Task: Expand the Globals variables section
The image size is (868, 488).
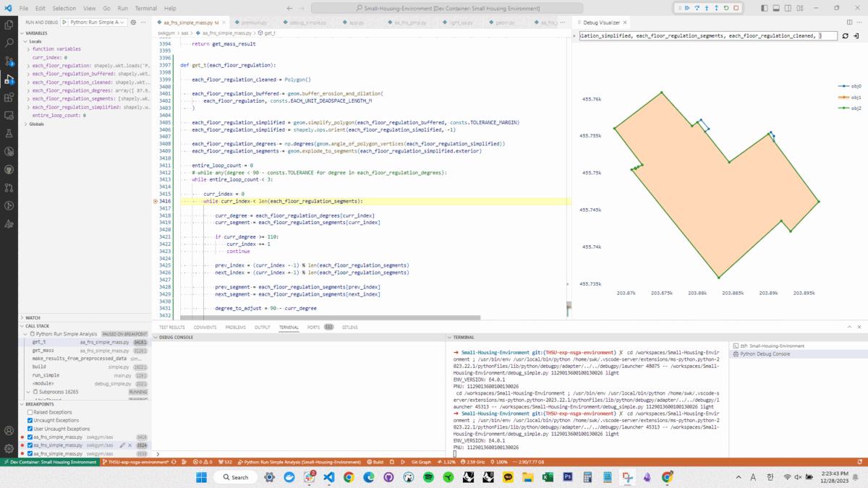Action: [35, 124]
